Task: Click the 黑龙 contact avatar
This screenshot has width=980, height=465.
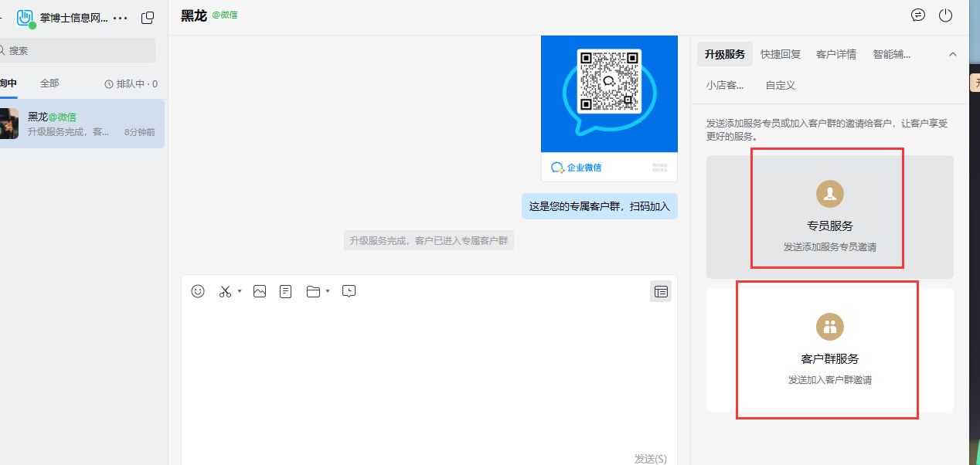Action: [9, 124]
